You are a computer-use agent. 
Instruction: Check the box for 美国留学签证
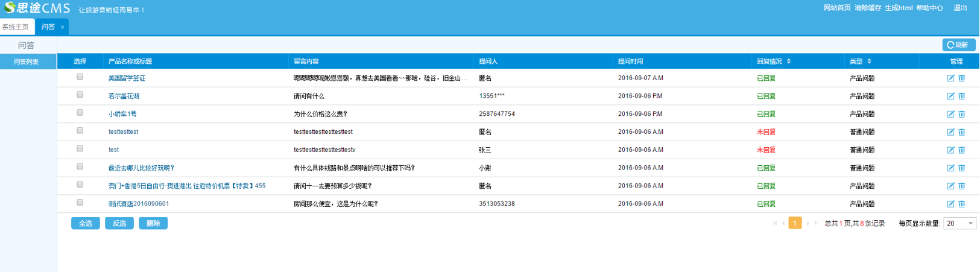coord(80,77)
